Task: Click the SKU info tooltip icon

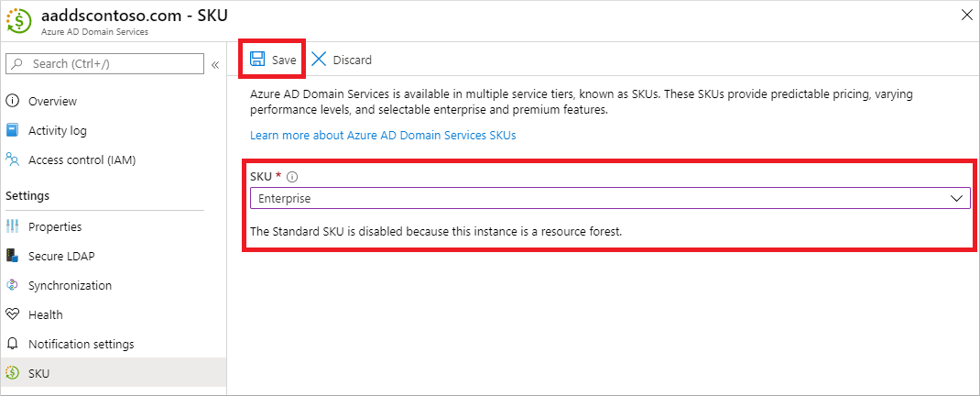Action: tap(291, 177)
